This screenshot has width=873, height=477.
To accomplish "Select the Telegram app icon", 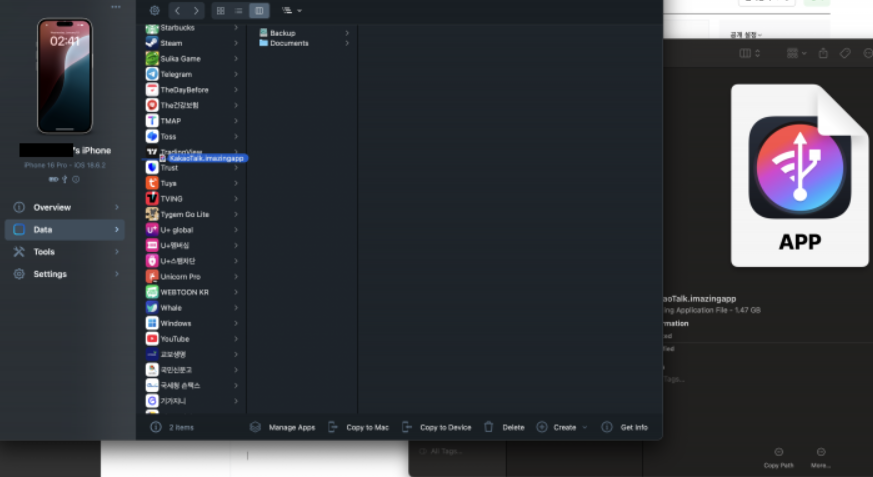I will pyautogui.click(x=152, y=74).
